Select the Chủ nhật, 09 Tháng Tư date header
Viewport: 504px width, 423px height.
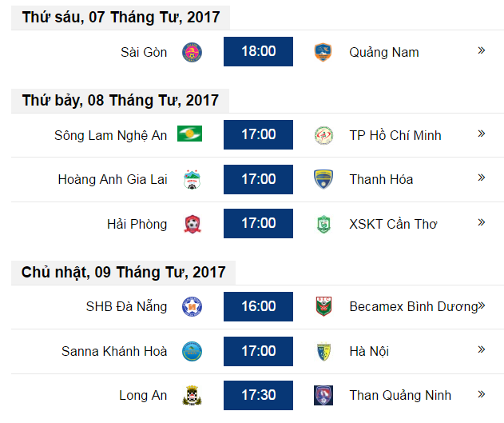(124, 273)
